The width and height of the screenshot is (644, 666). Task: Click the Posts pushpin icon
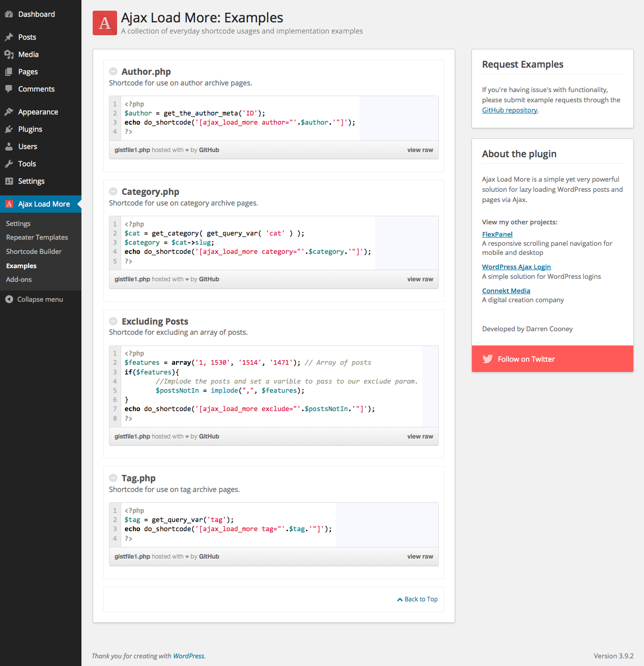pos(9,37)
